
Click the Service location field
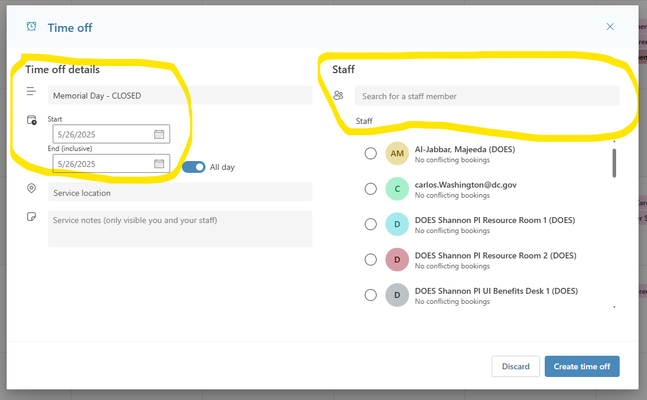(x=180, y=192)
